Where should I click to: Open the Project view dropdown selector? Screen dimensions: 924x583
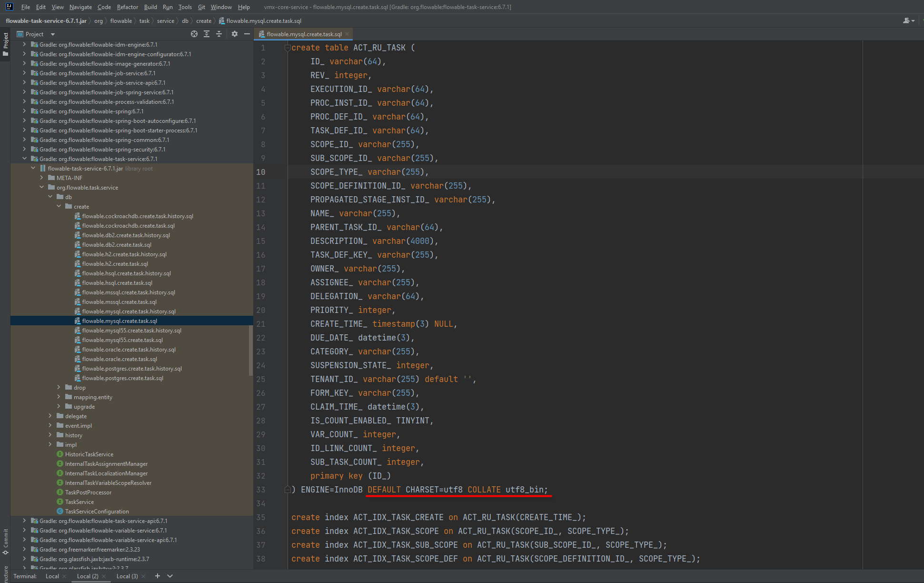52,34
